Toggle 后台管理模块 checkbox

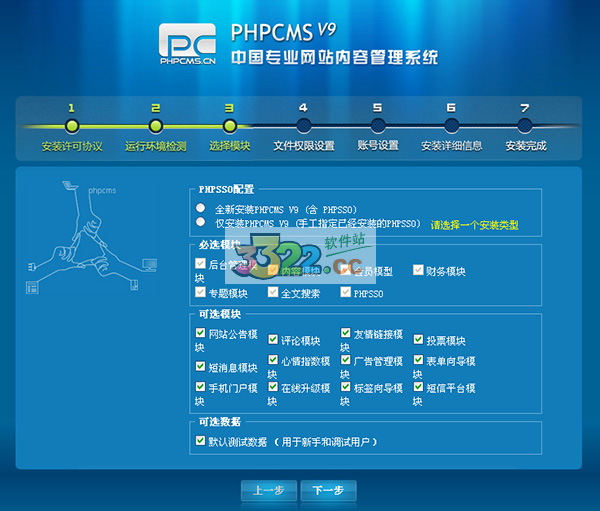click(x=200, y=263)
